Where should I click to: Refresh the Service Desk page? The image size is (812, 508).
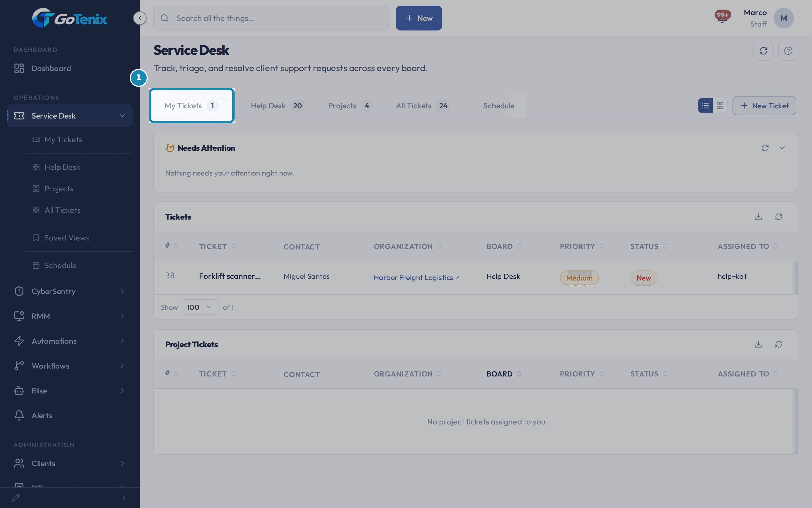pos(763,51)
